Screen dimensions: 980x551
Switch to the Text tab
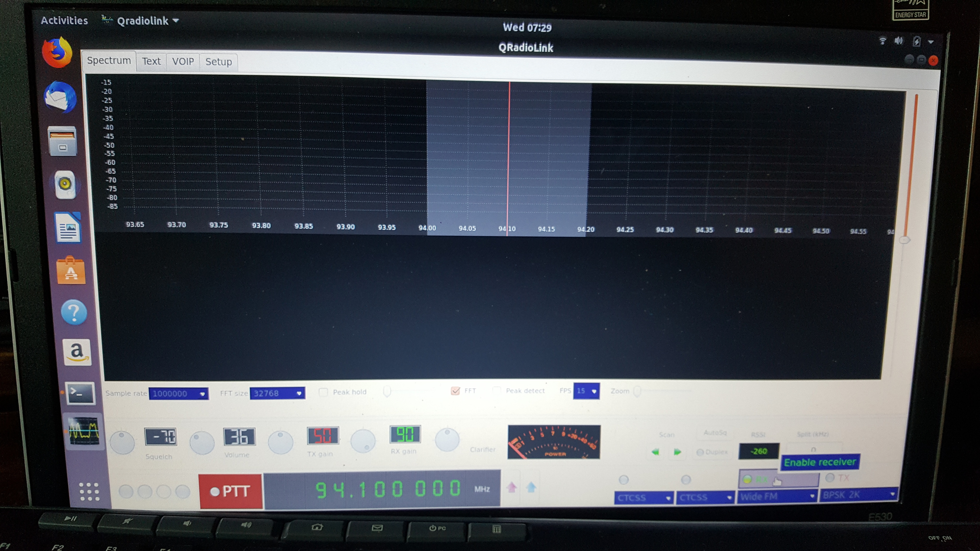click(x=151, y=61)
